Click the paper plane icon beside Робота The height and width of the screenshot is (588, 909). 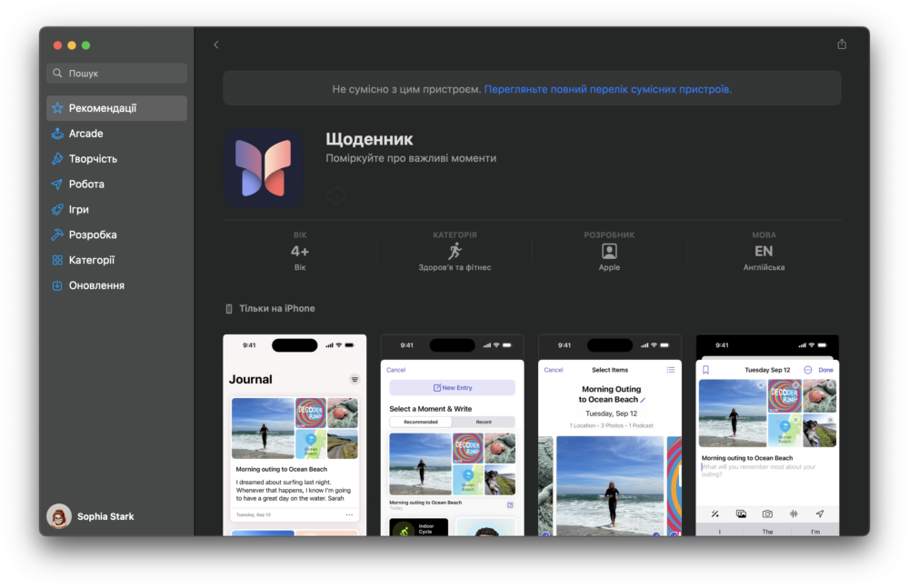[x=57, y=184]
